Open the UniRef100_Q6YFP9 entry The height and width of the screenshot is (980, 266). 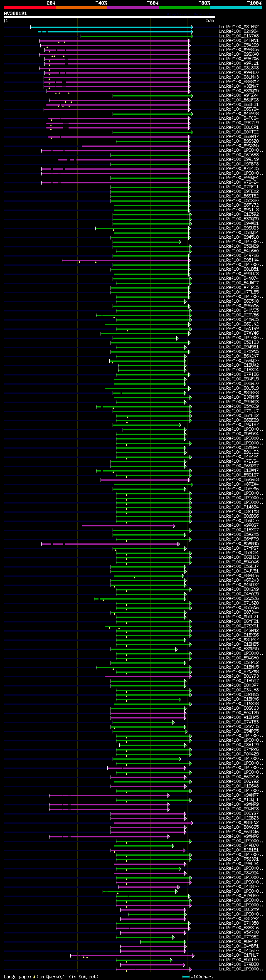point(239,539)
